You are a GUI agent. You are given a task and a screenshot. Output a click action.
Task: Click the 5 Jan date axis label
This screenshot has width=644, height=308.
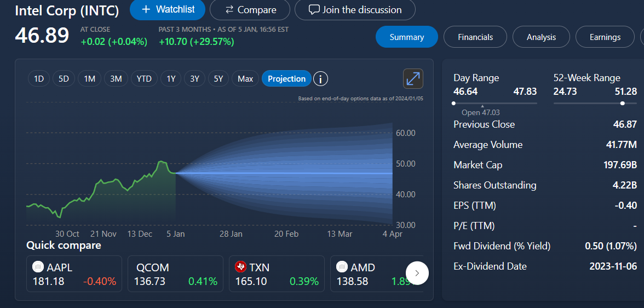[176, 233]
